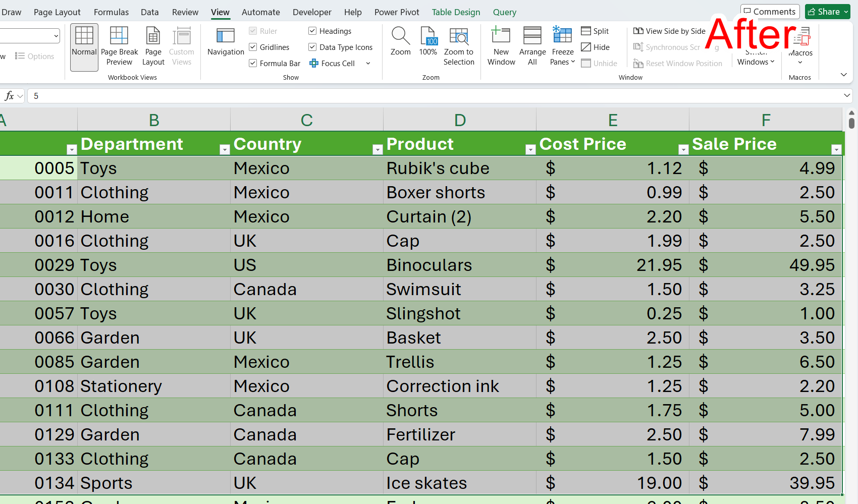
Task: Click the insert function fx icon
Action: [9, 96]
